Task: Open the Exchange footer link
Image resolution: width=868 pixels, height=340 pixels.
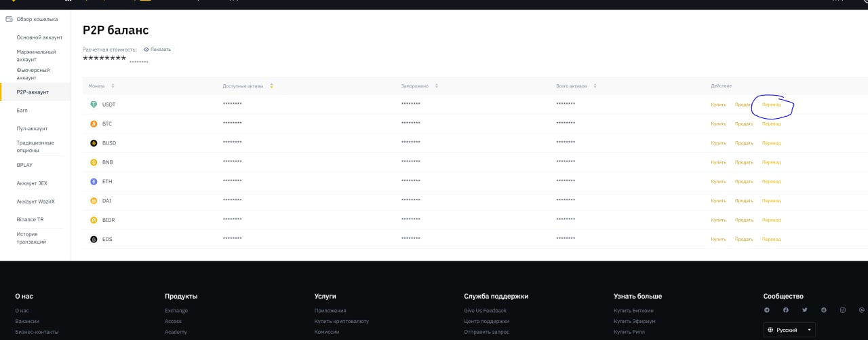Action: coord(176,311)
